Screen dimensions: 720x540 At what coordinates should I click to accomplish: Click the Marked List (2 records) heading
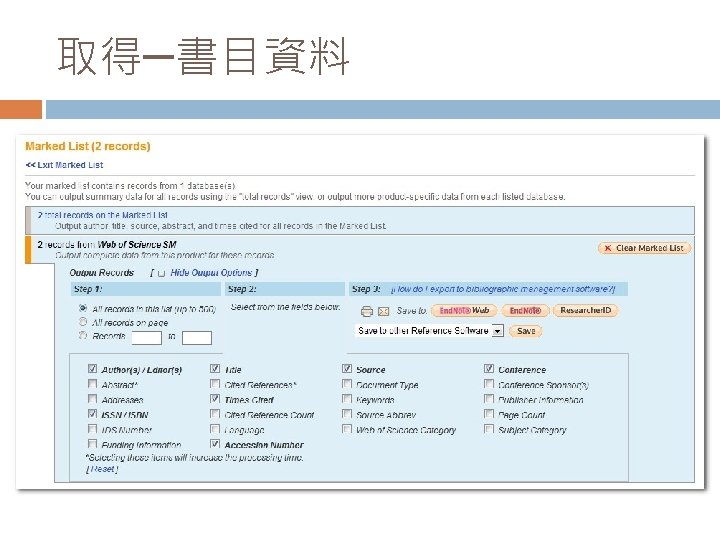[88, 146]
